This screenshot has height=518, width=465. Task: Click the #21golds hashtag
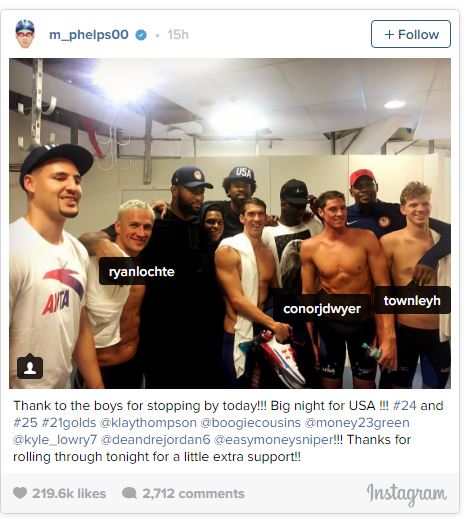[69, 423]
